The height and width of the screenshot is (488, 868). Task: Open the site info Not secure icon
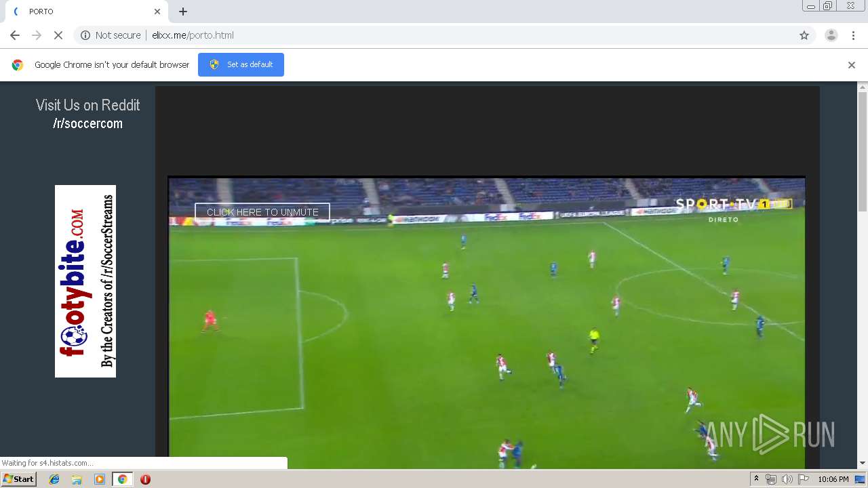85,35
